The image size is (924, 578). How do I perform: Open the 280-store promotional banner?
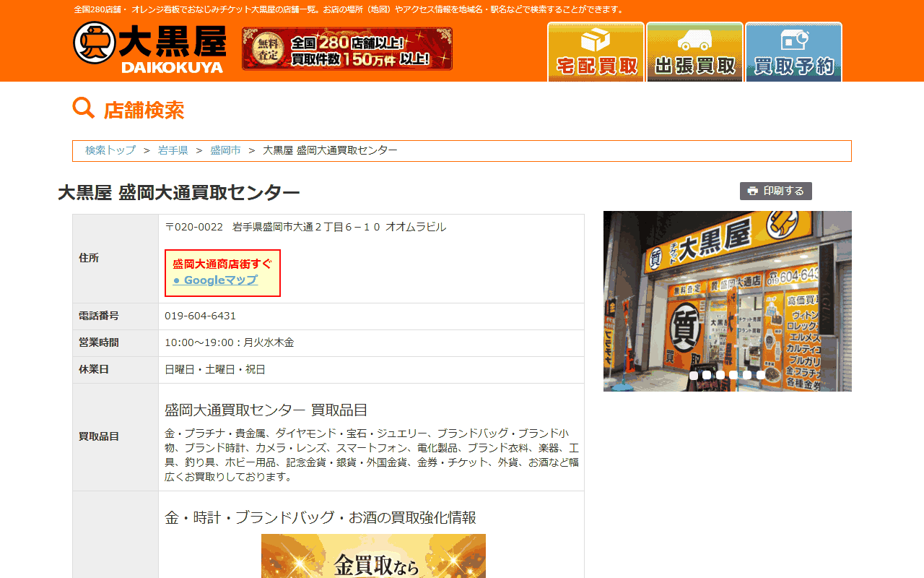coord(347,48)
